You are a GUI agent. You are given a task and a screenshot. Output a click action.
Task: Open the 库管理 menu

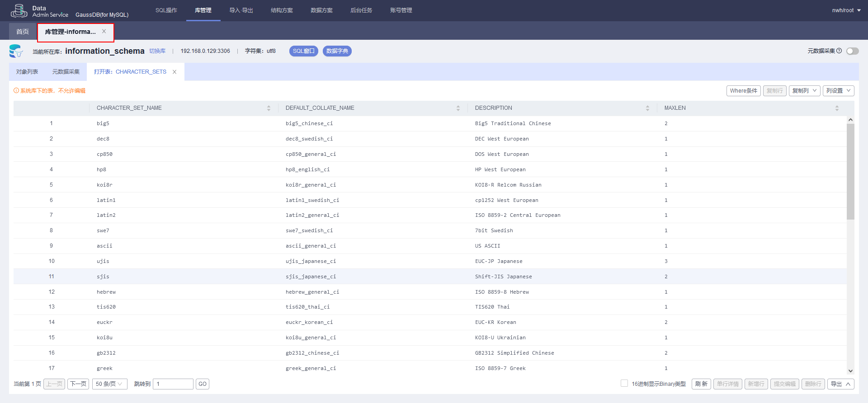203,10
